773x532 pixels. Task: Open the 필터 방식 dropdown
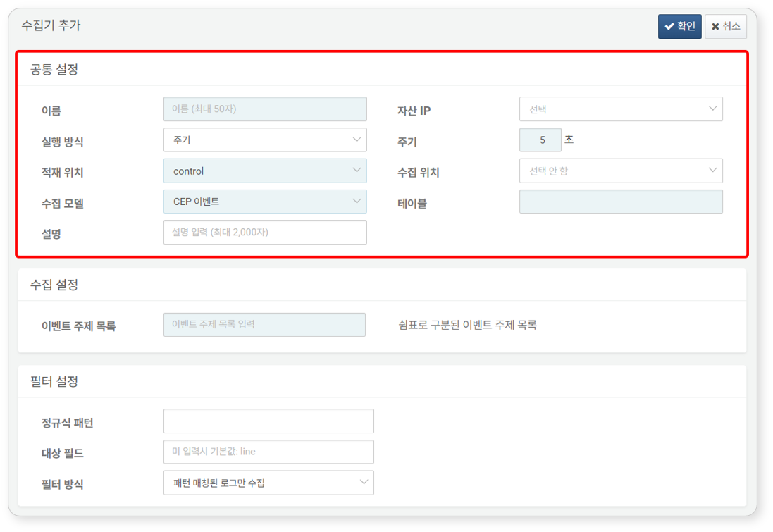coord(268,483)
